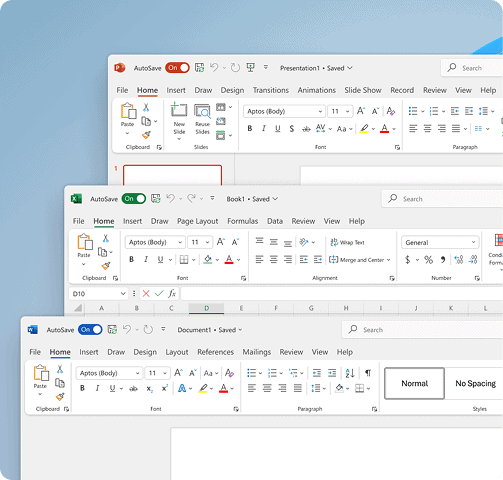The height and width of the screenshot is (480, 503).
Task: Click Show paragraph marks in Word
Action: pyautogui.click(x=368, y=373)
